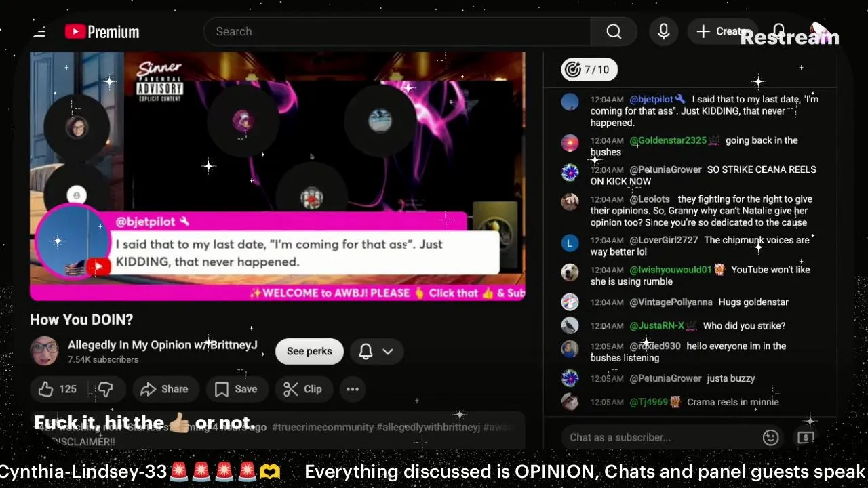Click the thumbs-up like button
This screenshot has width=868, height=488.
pyautogui.click(x=58, y=389)
